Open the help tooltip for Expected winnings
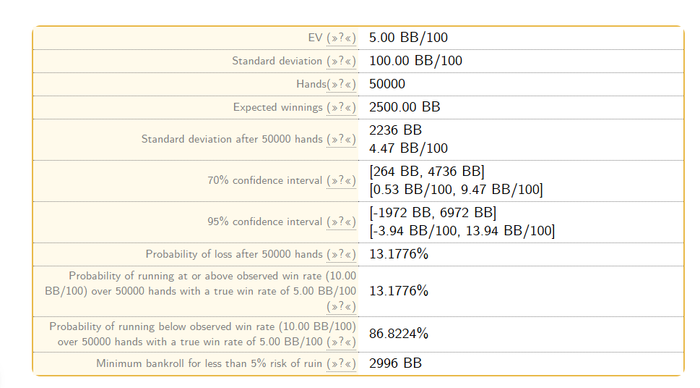 341,108
